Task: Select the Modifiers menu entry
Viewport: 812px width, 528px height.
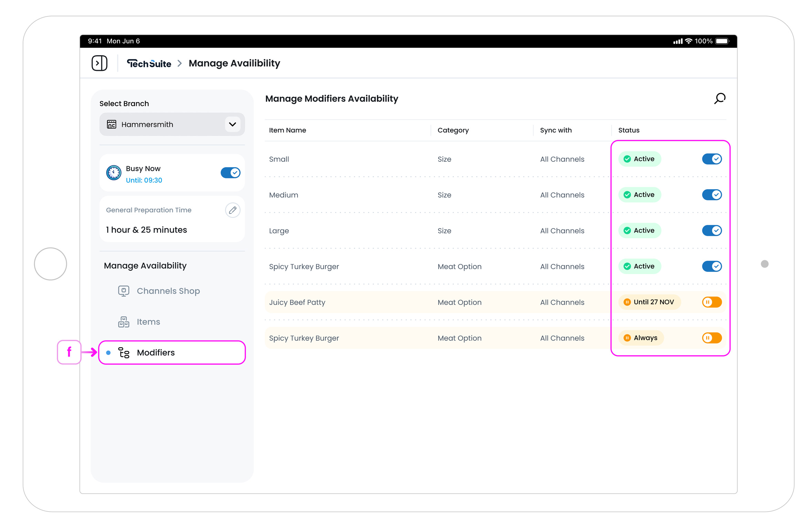Action: (156, 352)
